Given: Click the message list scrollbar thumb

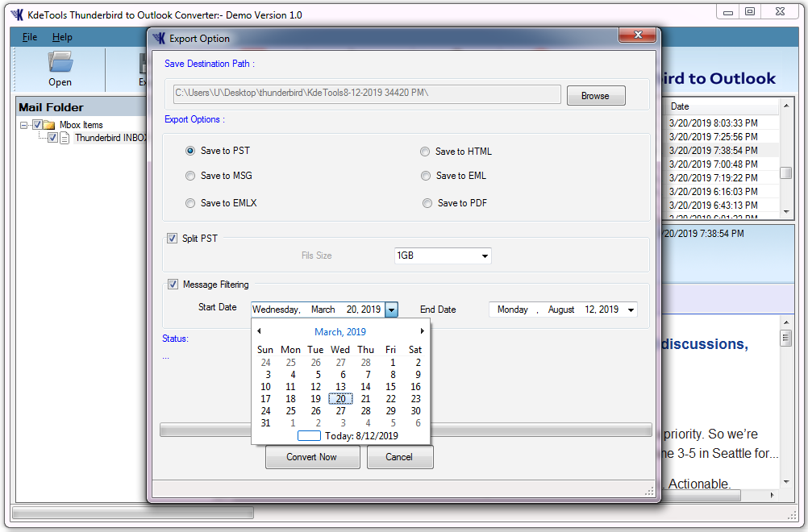Looking at the screenshot, I should click(786, 172).
